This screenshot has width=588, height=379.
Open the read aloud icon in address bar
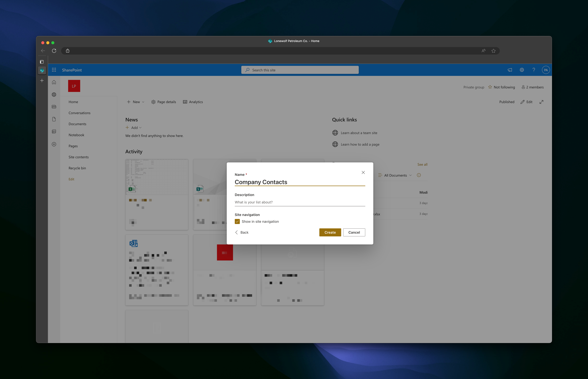pos(483,51)
